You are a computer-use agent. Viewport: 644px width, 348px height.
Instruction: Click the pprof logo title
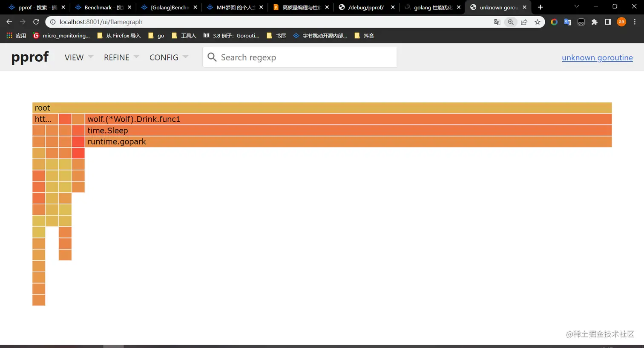[30, 57]
